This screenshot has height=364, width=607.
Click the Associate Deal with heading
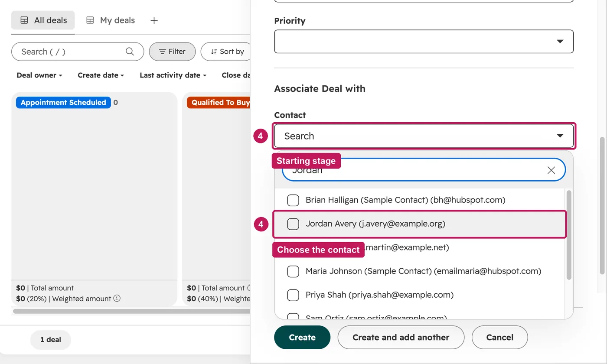tap(320, 89)
